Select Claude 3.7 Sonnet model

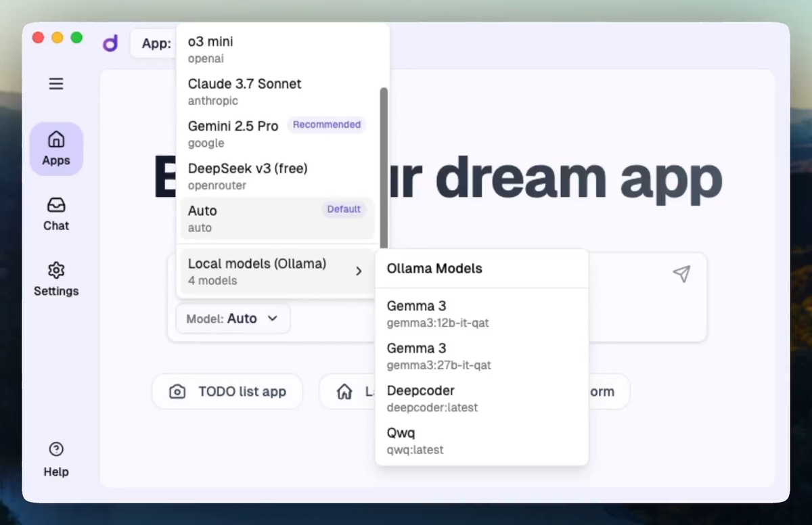point(278,91)
